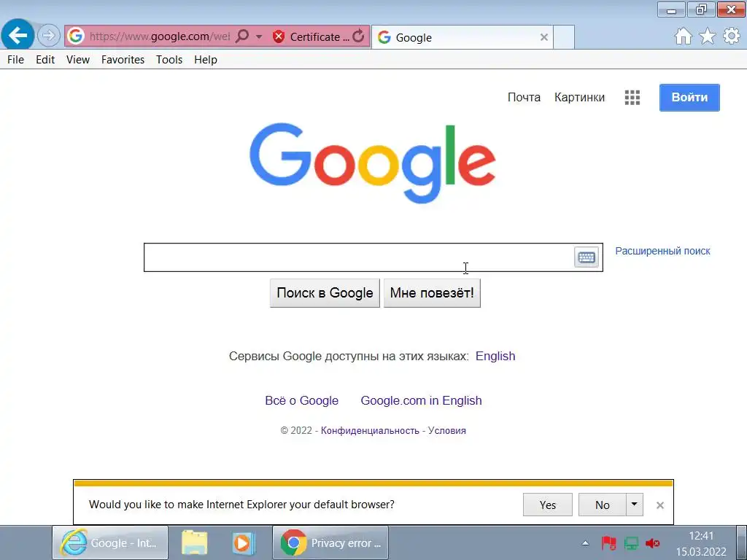Viewport: 747px width, 560px height.
Task: Open the View menu
Action: coord(77,60)
